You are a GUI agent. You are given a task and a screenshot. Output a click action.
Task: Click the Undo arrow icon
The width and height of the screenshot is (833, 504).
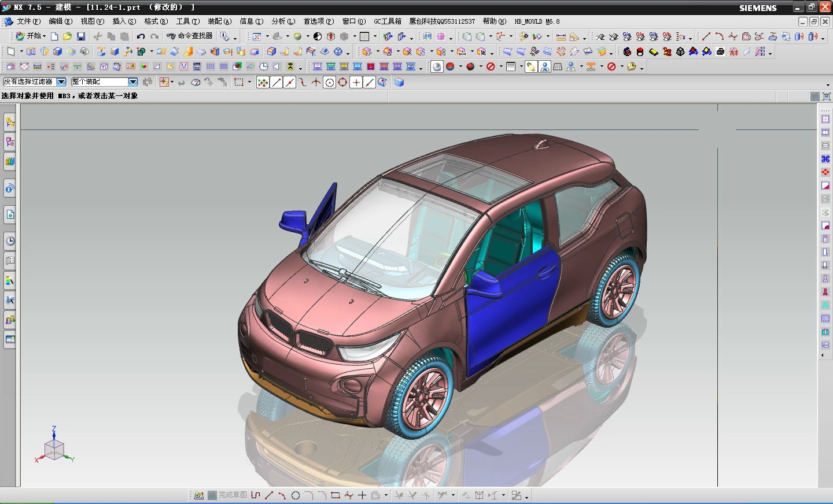click(x=141, y=36)
